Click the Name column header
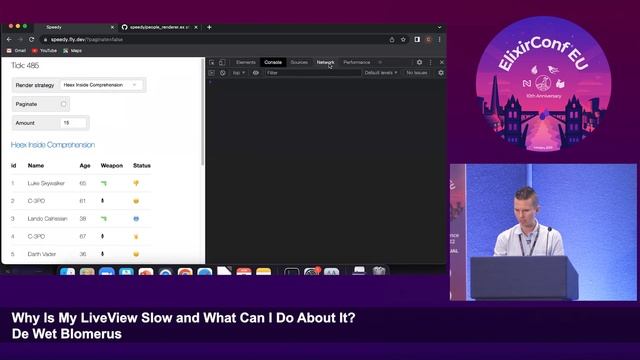640x360 pixels. [x=36, y=165]
